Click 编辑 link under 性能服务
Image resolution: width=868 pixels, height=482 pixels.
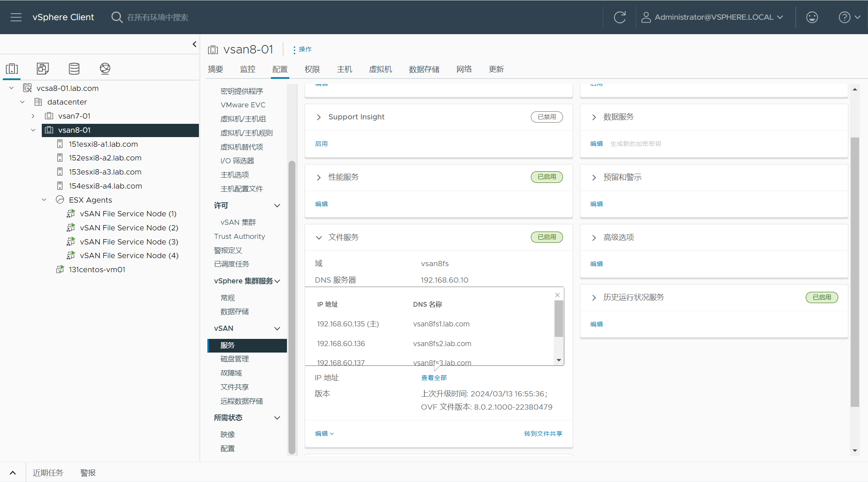pos(321,204)
